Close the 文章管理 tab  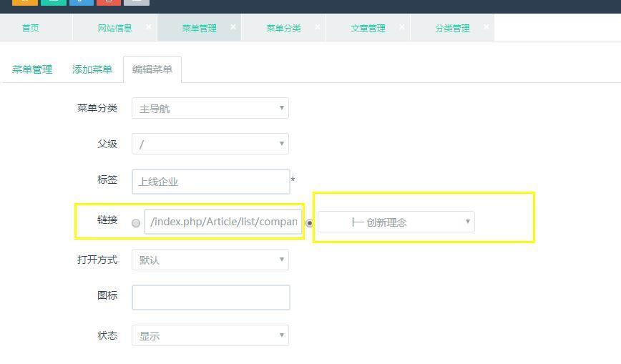[x=401, y=26]
